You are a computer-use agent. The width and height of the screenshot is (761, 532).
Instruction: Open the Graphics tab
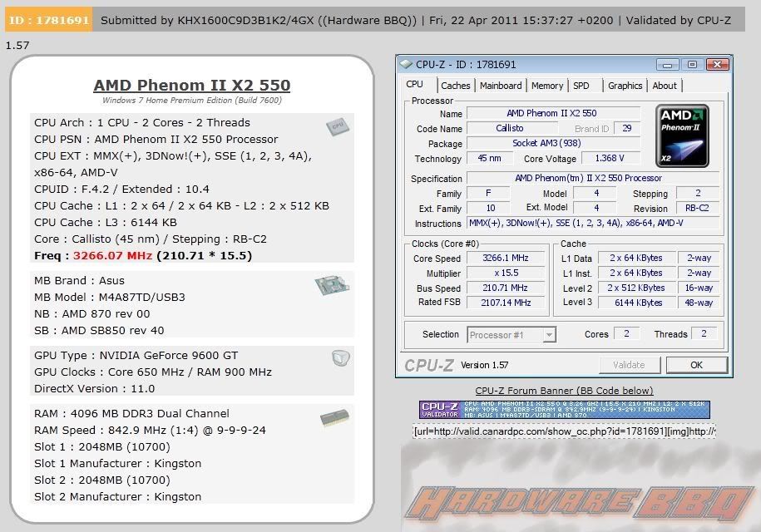(625, 86)
